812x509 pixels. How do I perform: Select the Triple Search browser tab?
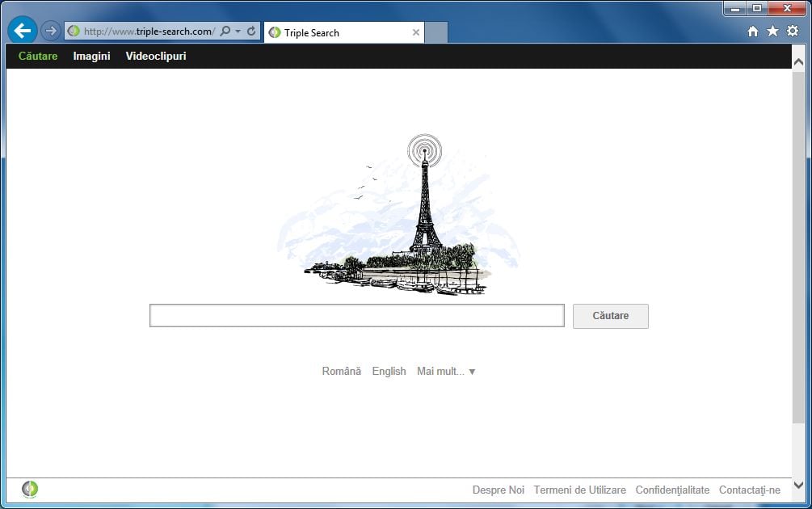pyautogui.click(x=344, y=32)
